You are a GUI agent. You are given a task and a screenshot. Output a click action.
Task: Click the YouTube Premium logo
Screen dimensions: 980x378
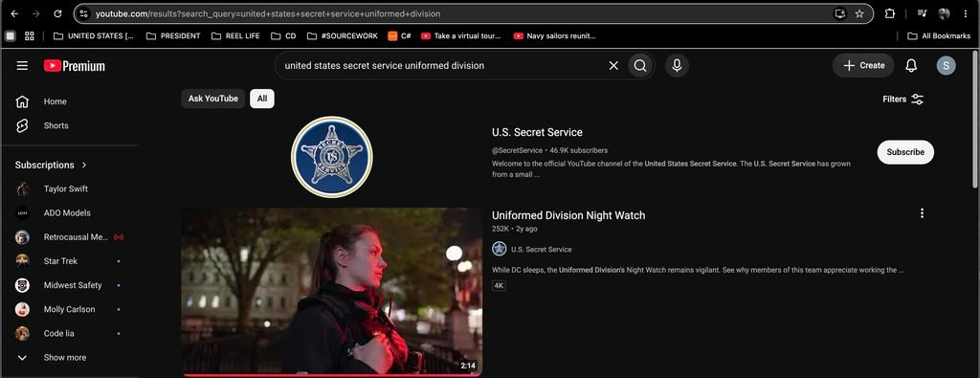75,66
